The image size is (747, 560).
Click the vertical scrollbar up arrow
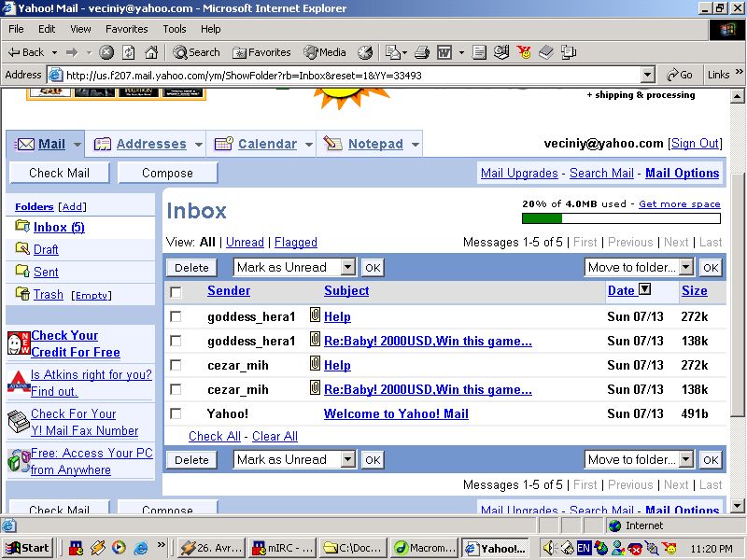[737, 96]
